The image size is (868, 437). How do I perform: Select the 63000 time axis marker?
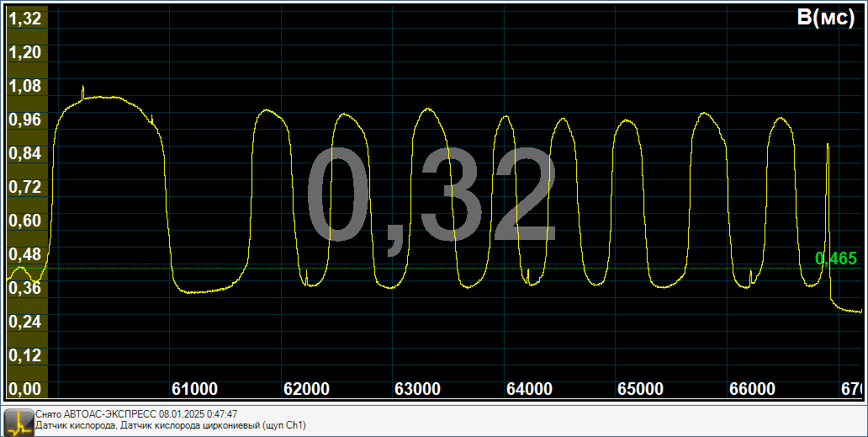417,389
